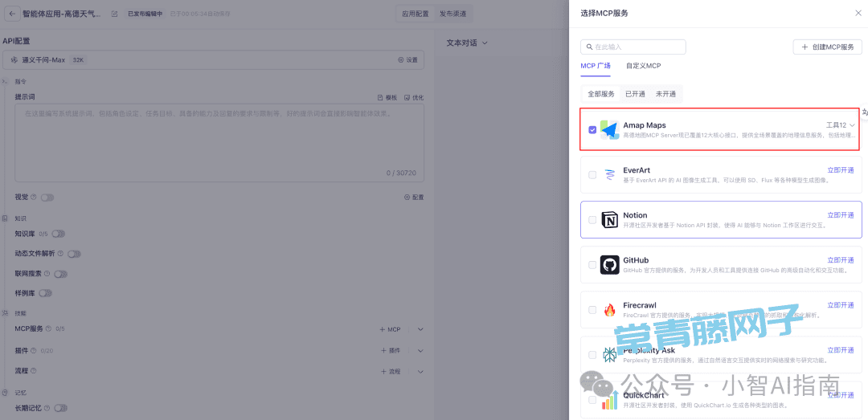Click the + 流程 add button
Image resolution: width=868 pixels, height=420 pixels.
pos(391,371)
